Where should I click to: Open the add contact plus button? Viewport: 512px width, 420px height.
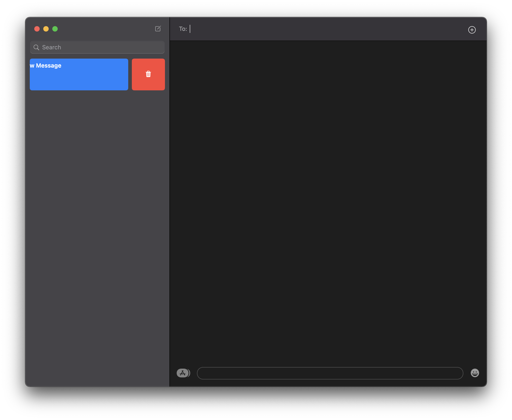point(472,30)
